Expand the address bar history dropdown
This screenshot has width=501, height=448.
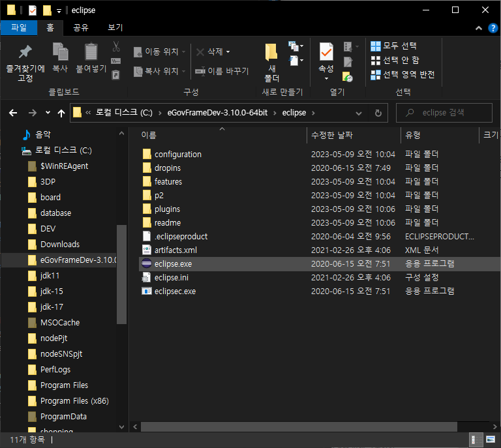point(359,113)
